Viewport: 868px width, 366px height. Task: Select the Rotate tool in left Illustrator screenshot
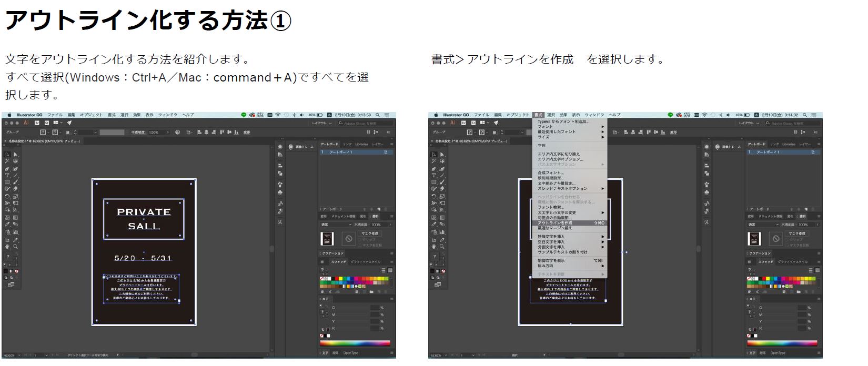7,196
